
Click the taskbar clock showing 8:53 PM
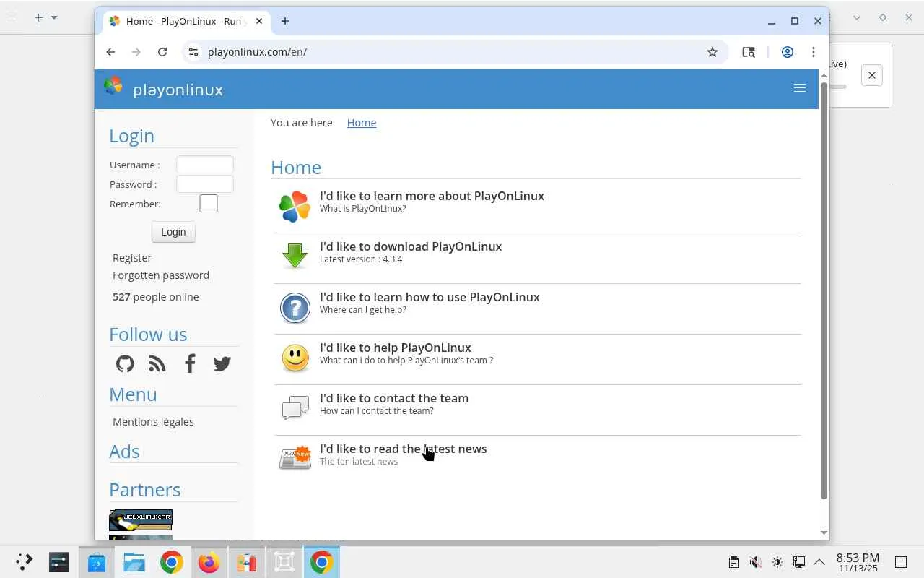858,562
